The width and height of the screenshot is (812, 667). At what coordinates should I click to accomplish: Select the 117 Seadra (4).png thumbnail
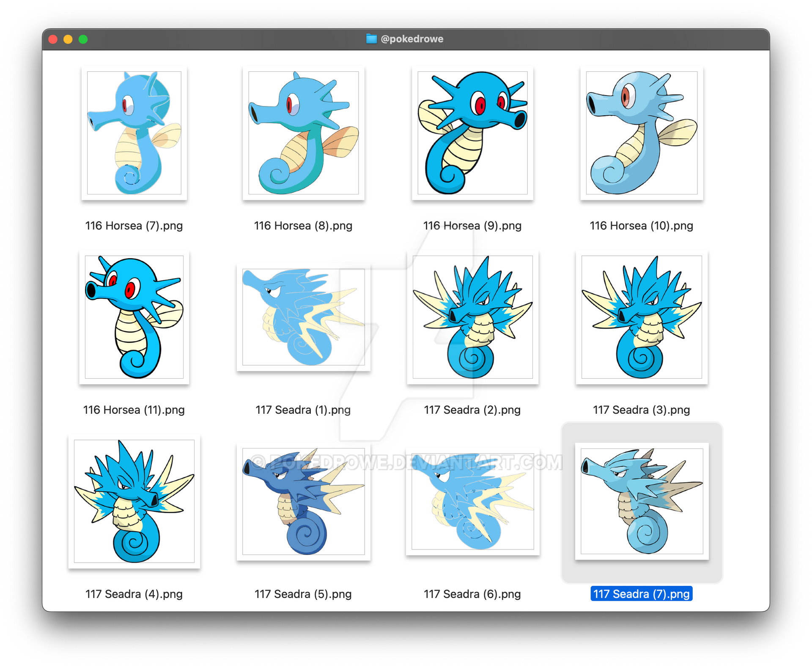pos(134,501)
